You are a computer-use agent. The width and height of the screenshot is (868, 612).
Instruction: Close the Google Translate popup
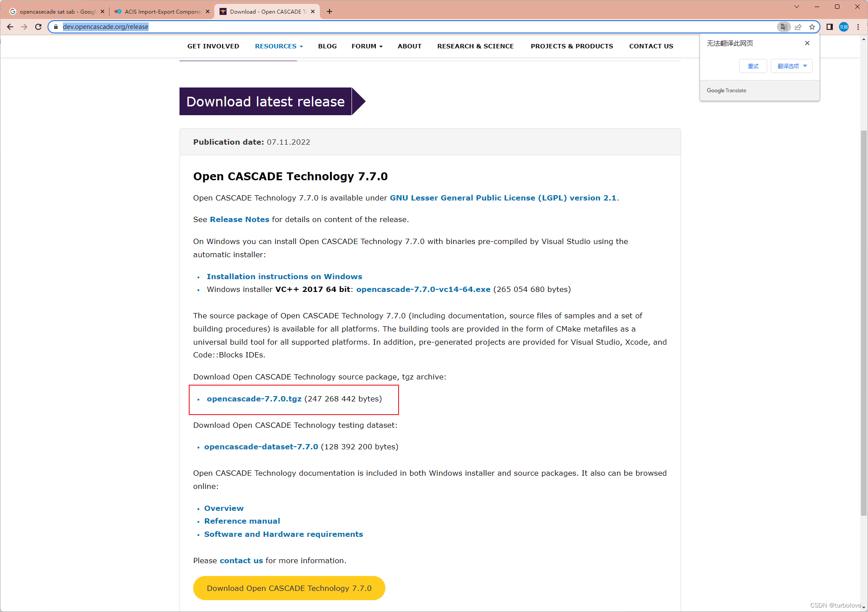point(807,43)
